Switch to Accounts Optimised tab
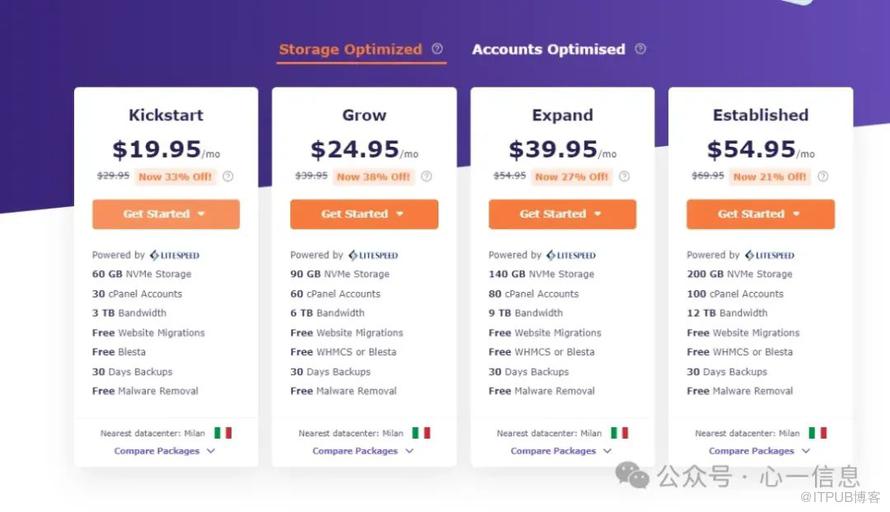Viewport: 890px width, 512px height. point(548,49)
